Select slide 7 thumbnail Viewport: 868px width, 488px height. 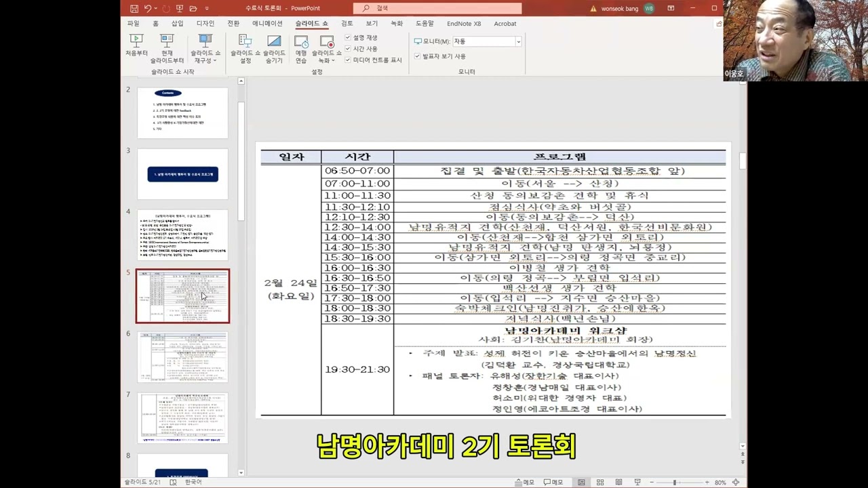click(182, 418)
